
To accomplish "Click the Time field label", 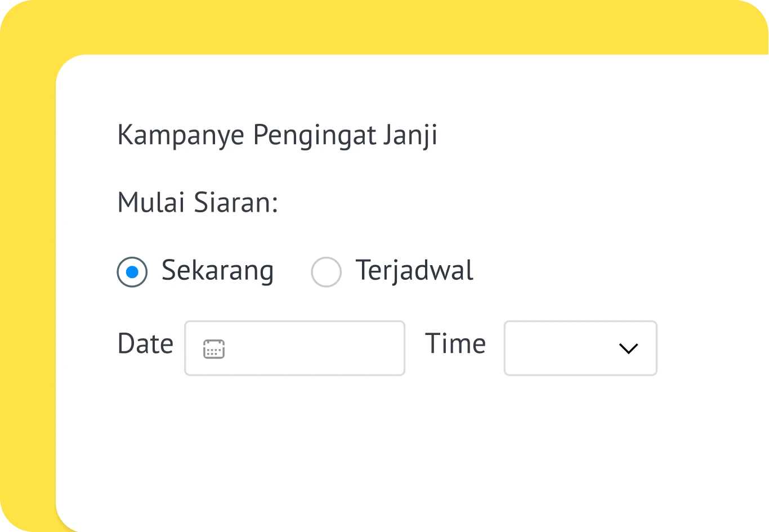I will 455,344.
